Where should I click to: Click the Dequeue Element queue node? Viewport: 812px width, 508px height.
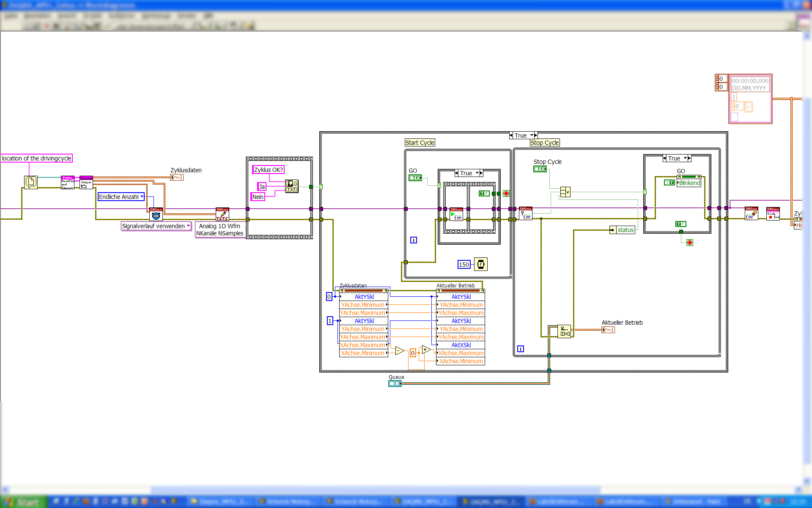(564, 331)
